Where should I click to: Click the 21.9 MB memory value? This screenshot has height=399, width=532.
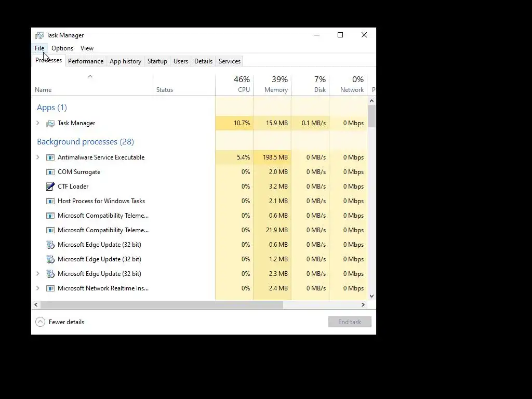pos(277,230)
